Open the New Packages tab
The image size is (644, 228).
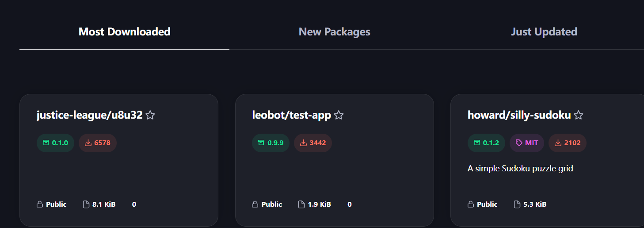[x=334, y=32]
